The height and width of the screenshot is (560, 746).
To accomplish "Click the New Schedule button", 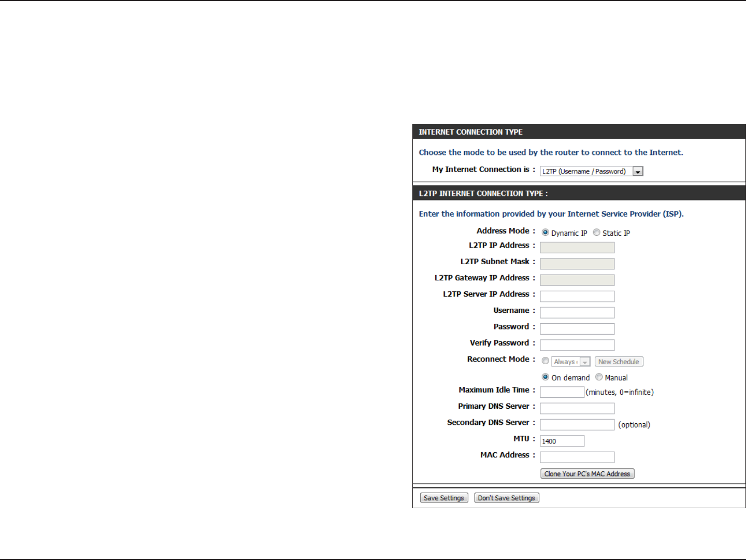I will (619, 362).
